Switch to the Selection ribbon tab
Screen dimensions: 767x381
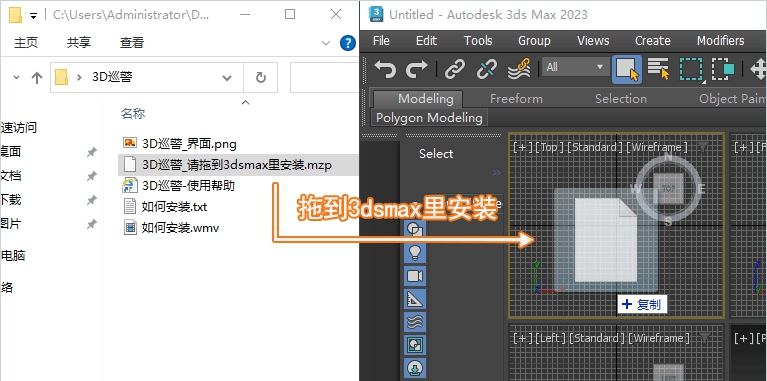(621, 99)
